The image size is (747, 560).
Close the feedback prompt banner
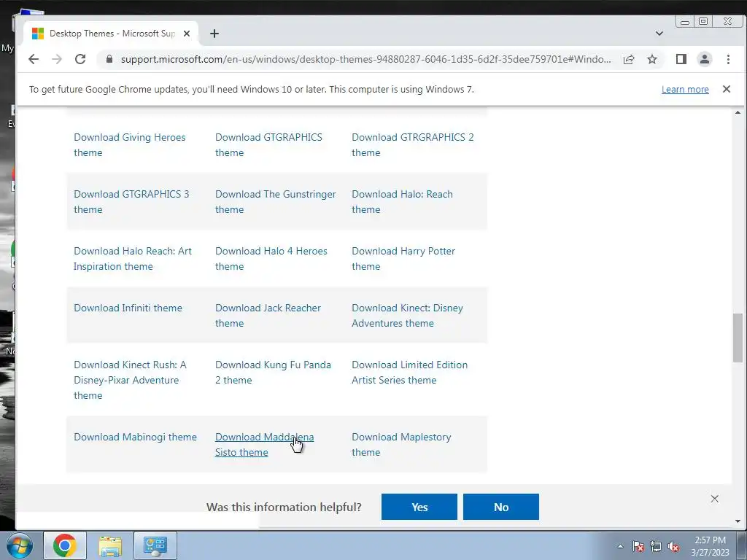coord(715,499)
